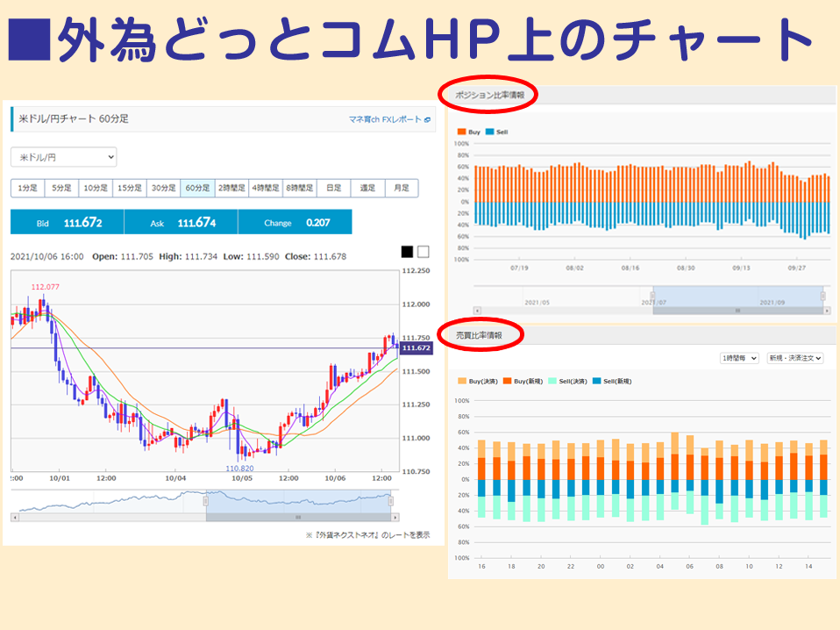Screen dimensions: 840x630
Task: Click the Ask 111.674 price box
Action: click(x=182, y=222)
